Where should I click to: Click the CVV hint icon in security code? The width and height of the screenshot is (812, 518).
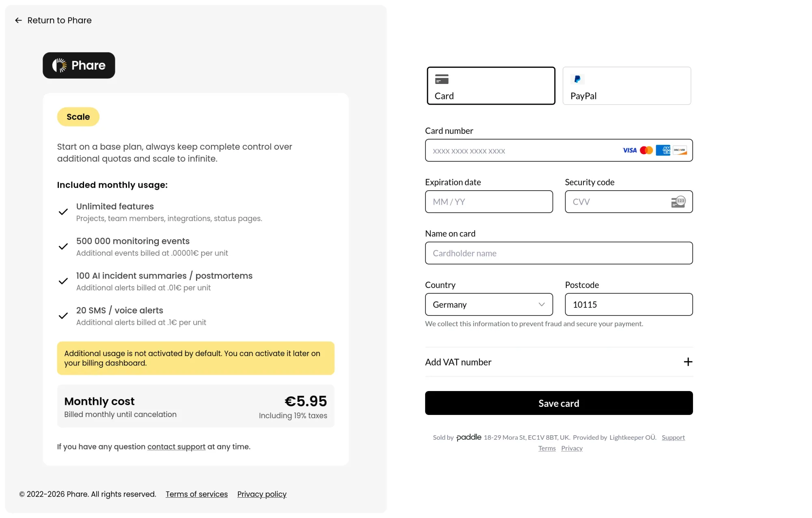[x=678, y=202]
